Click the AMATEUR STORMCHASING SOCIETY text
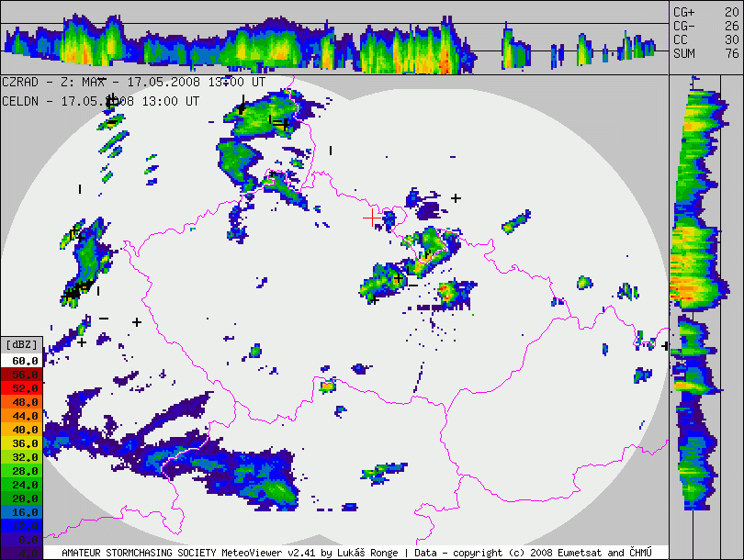 click(x=139, y=553)
